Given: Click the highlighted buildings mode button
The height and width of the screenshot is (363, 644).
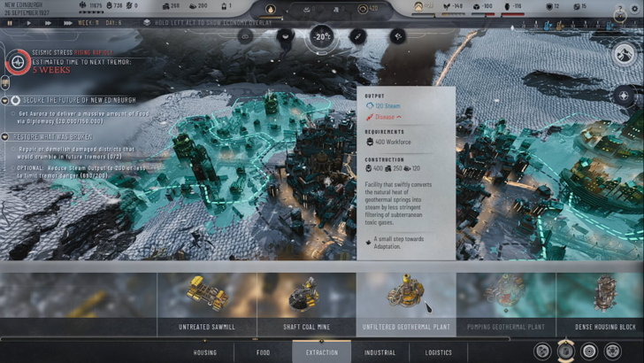Looking at the screenshot, I should [565, 351].
